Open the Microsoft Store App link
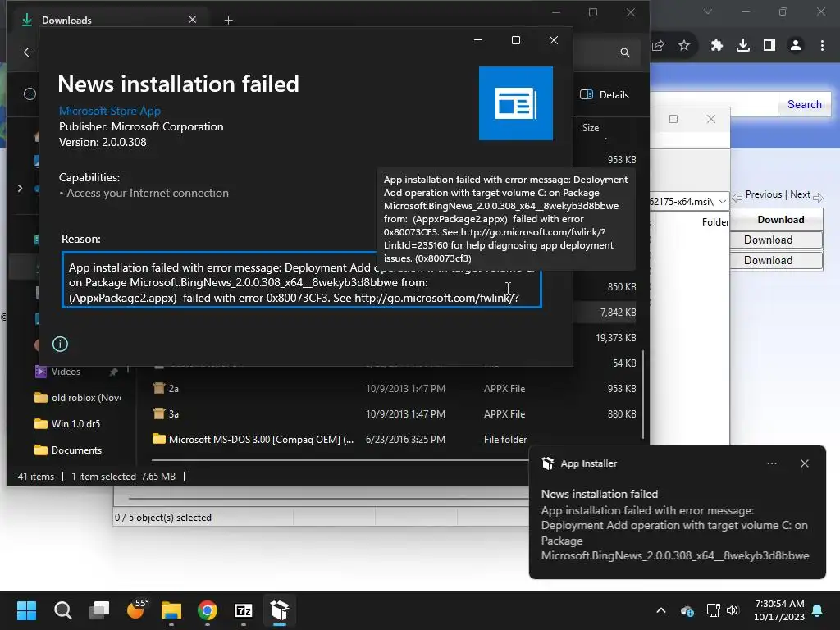840x630 pixels. (x=110, y=111)
